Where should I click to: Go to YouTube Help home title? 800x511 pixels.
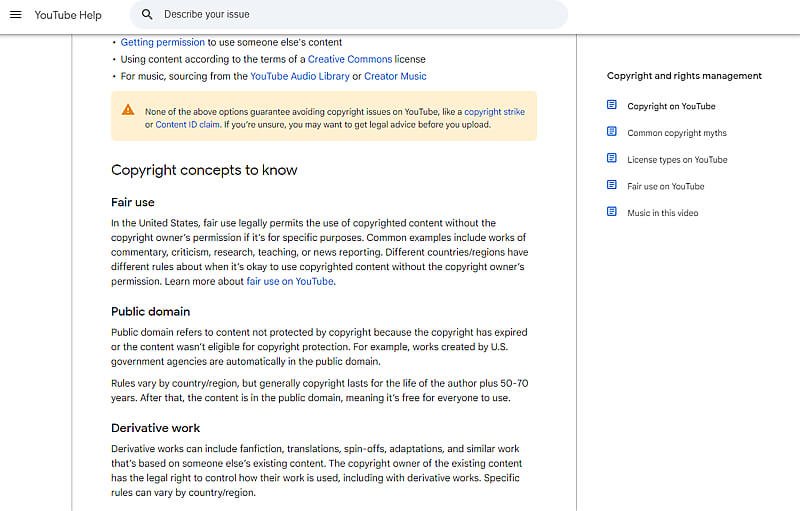[68, 15]
